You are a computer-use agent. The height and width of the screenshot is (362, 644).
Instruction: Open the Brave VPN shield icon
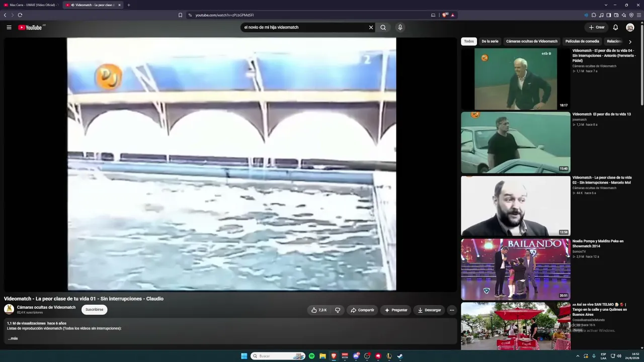click(x=631, y=15)
